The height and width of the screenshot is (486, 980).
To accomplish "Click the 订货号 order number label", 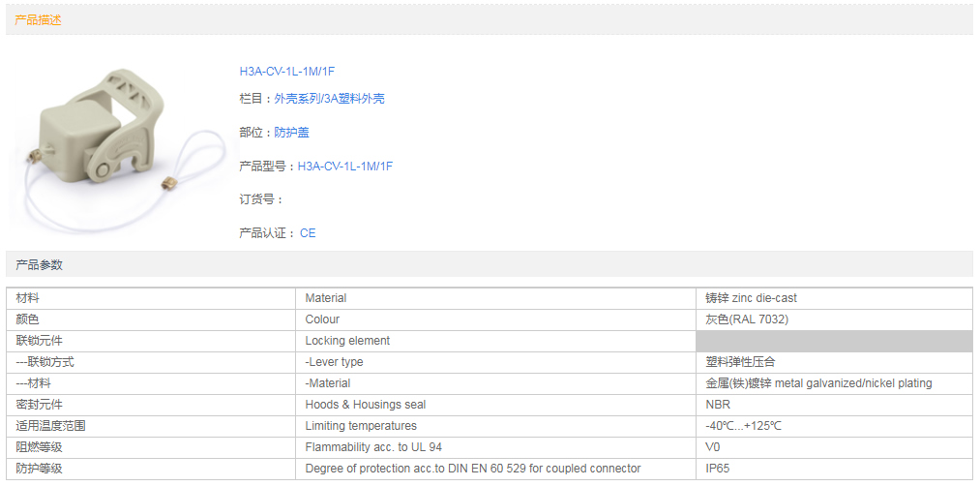I will 259,199.
